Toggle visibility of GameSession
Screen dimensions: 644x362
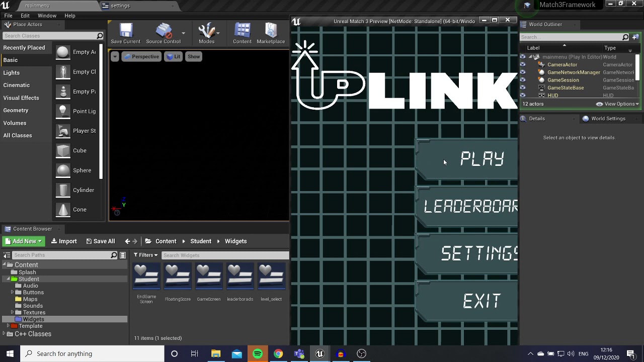[x=523, y=80]
